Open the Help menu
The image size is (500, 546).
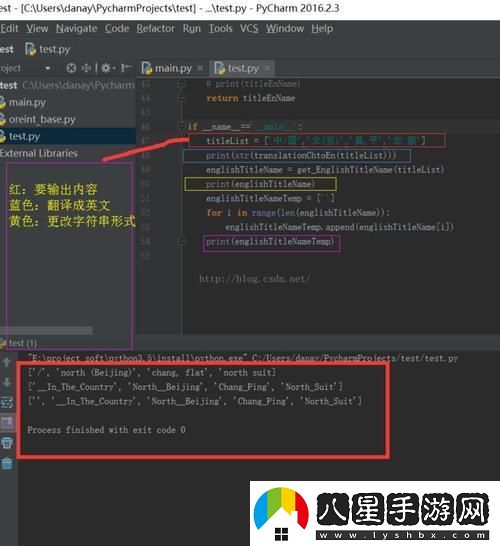pyautogui.click(x=322, y=28)
